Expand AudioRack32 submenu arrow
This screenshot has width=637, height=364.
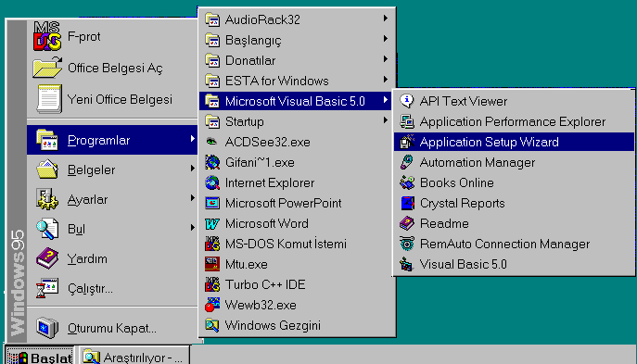385,19
